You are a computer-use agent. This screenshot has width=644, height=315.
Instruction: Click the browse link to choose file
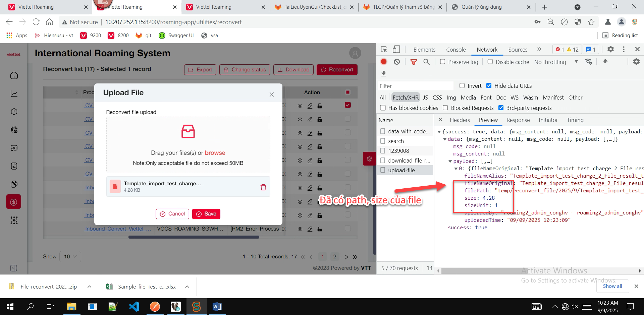coord(215,153)
